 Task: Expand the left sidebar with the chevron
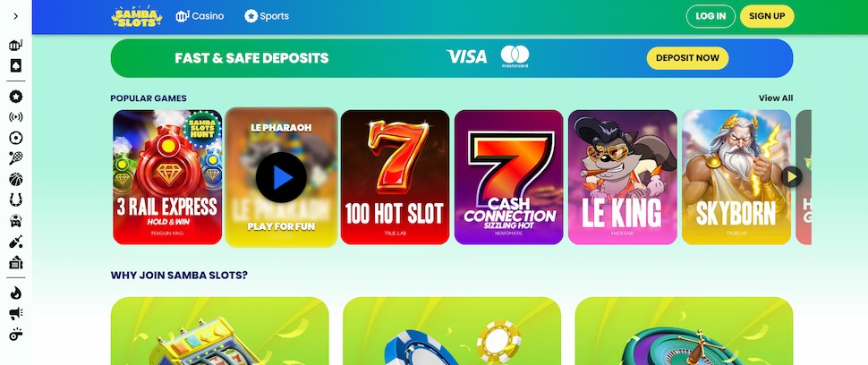15,16
